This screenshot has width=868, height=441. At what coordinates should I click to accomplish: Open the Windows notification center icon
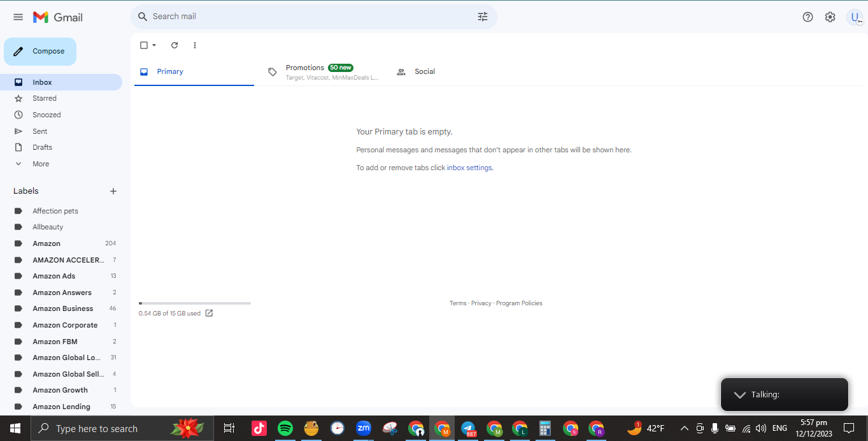tap(849, 428)
